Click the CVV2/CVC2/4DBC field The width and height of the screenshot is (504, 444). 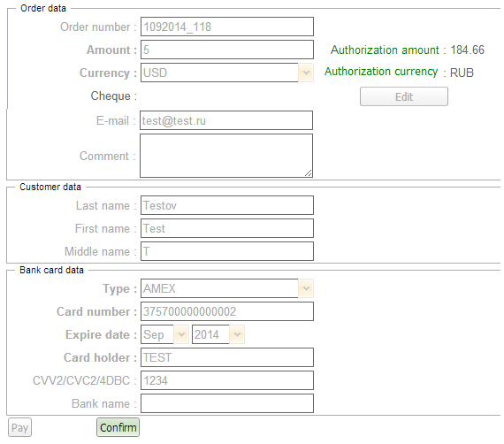click(x=227, y=380)
